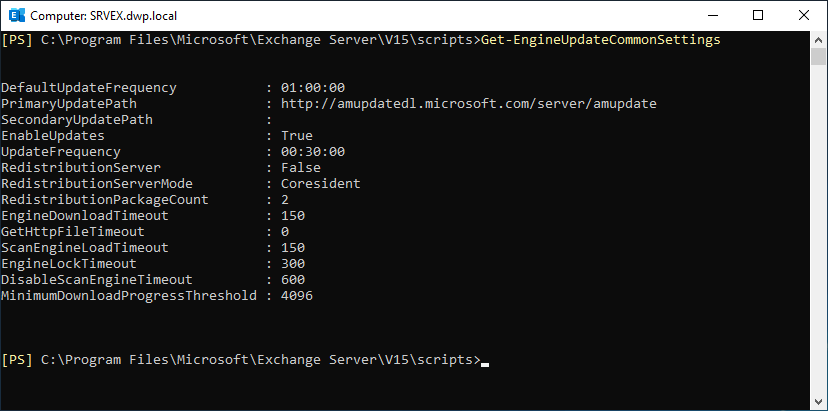828x411 pixels.
Task: Click the vertical scrollbar thumb
Action: pos(819,56)
